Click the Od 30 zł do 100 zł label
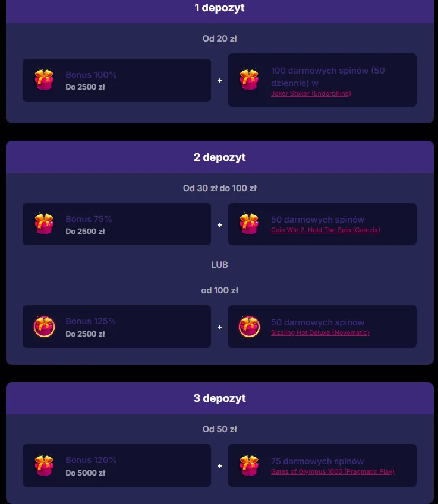 coord(219,188)
